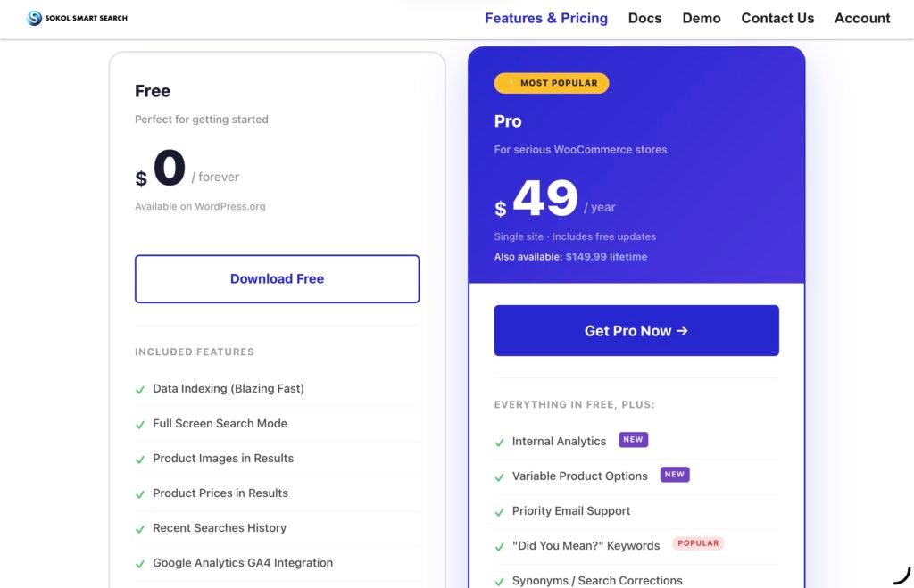
Task: Click the checkmark next to Data Indexing
Action: coord(140,390)
